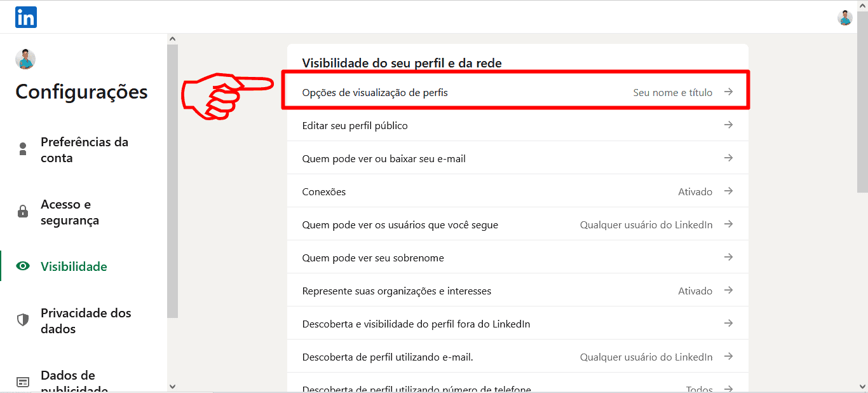The width and height of the screenshot is (868, 393).
Task: Click sidebar scrollbar up arrow
Action: (173, 39)
